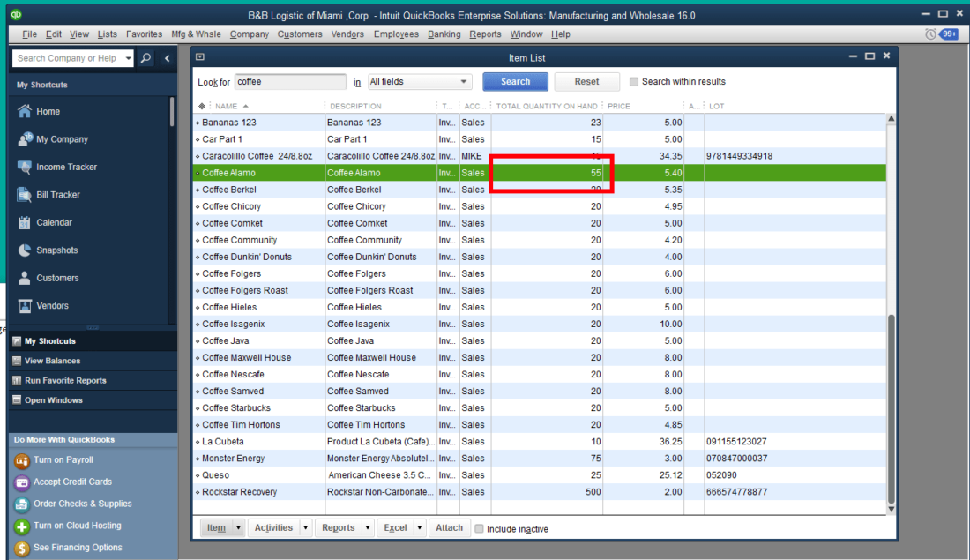Click the Item List vertical scrollbar
Viewport: 970px width, 560px height.
(x=891, y=406)
